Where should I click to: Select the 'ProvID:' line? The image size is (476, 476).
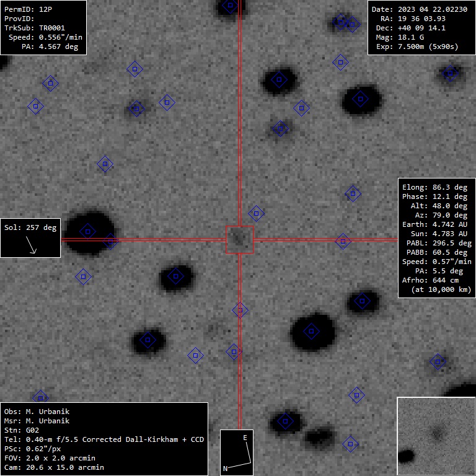pyautogui.click(x=19, y=19)
